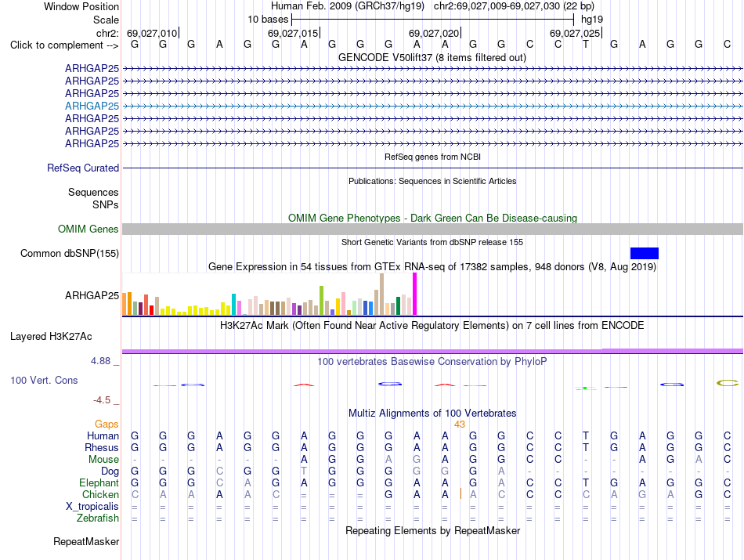Screen dimensions: 744x560
Task: Open the GENCODE V50lift37 track settings title
Action: (432, 57)
